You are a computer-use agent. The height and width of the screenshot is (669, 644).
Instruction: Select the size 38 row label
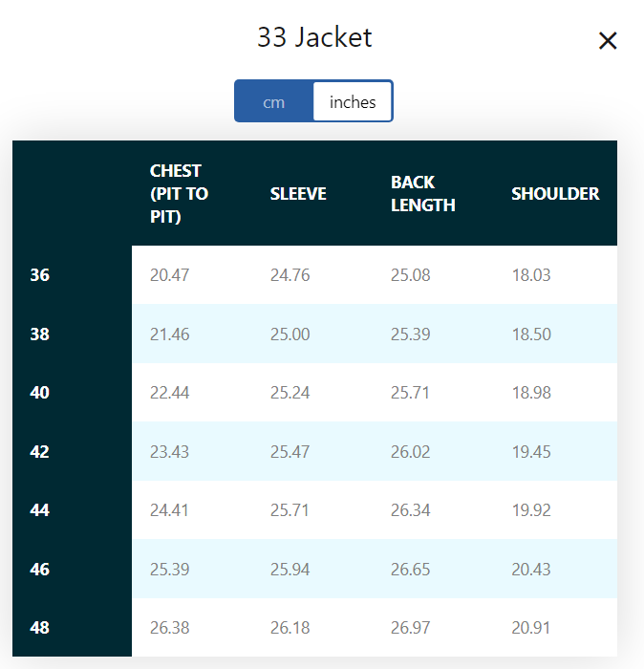[x=40, y=334]
